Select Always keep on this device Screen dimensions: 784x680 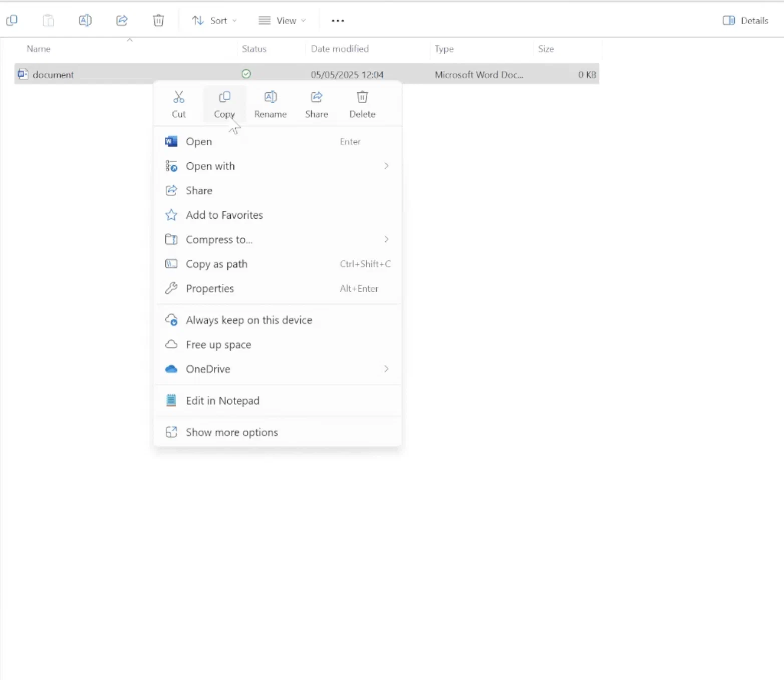278,320
